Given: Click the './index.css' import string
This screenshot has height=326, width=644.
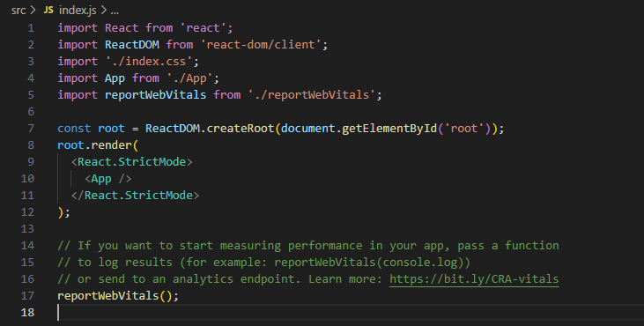Looking at the screenshot, I should point(149,62).
